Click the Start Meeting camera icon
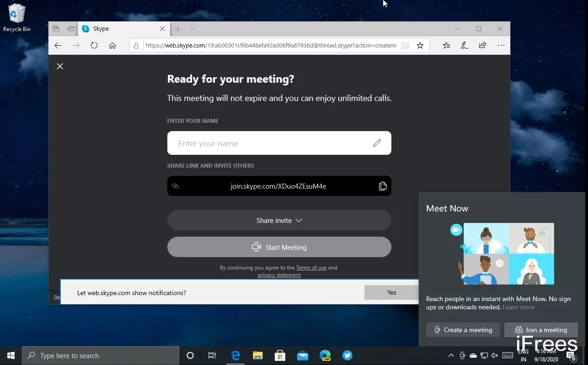 click(x=257, y=247)
